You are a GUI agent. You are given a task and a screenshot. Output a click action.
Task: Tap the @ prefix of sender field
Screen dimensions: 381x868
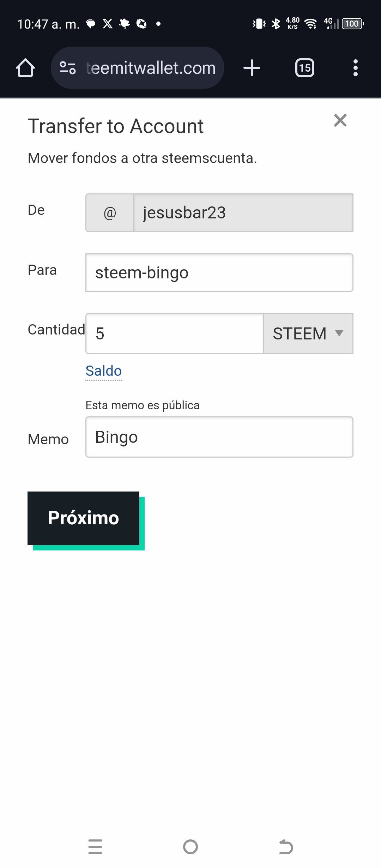[110, 213]
